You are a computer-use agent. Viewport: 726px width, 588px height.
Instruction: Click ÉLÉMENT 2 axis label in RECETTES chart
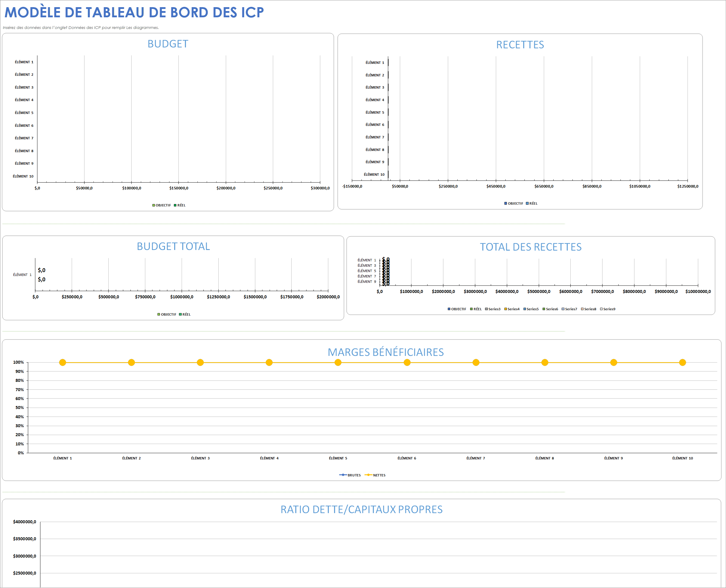click(375, 75)
